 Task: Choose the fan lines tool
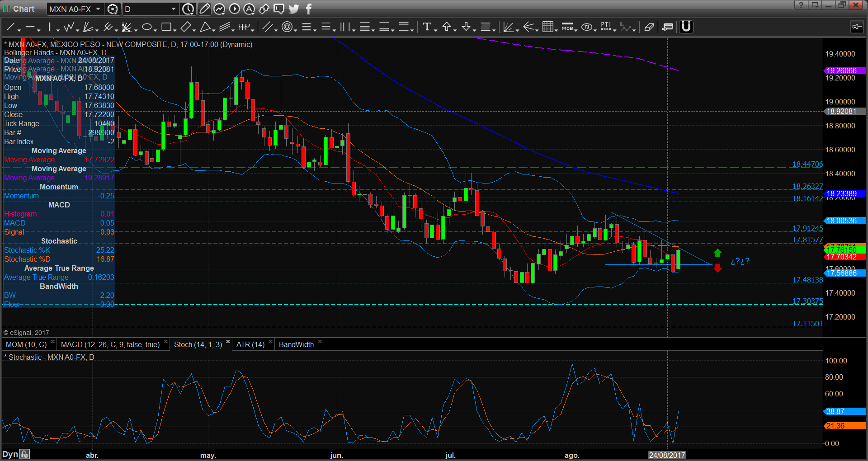pyautogui.click(x=88, y=27)
